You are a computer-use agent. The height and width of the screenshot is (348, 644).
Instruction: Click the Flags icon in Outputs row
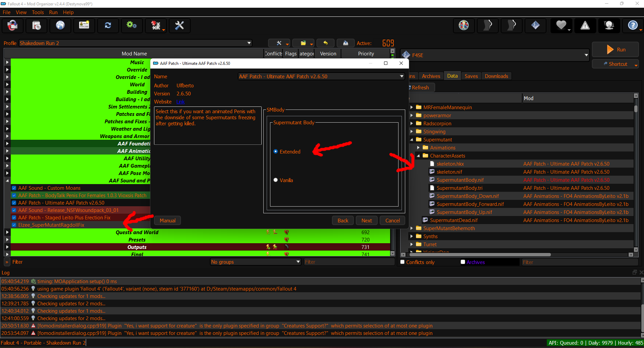click(287, 247)
